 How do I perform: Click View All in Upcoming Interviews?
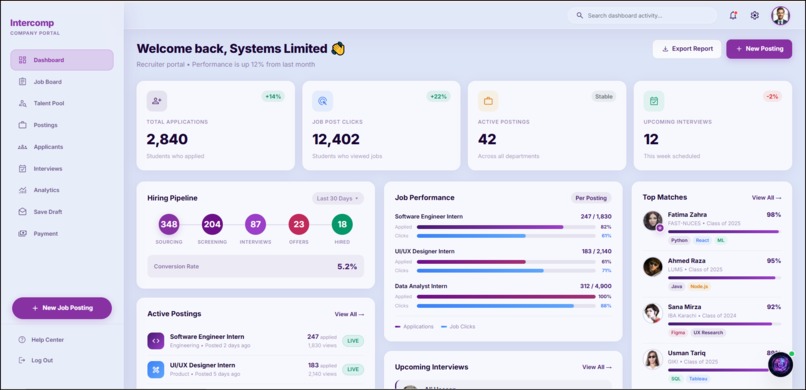(x=597, y=367)
